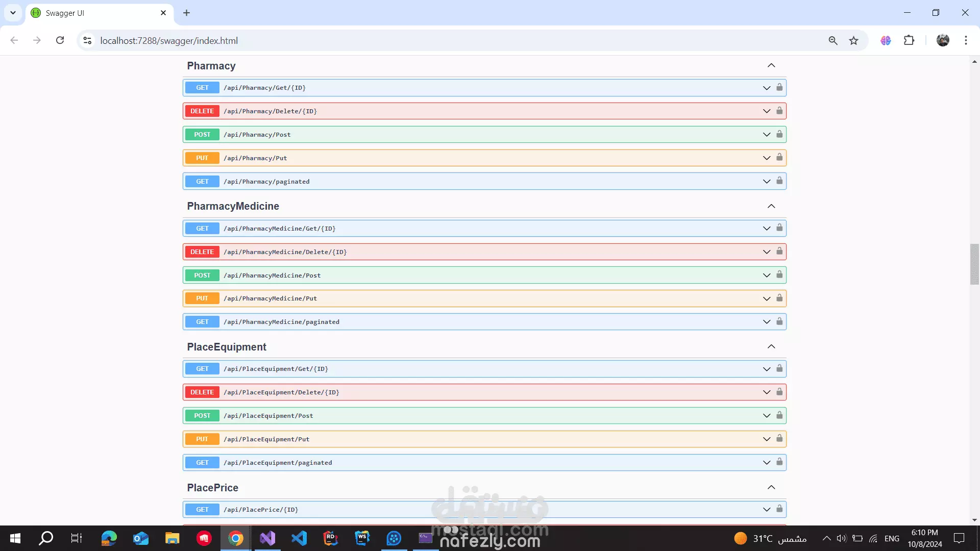Open File Explorer from the taskbar
Image resolution: width=980 pixels, height=551 pixels.
pos(173,538)
